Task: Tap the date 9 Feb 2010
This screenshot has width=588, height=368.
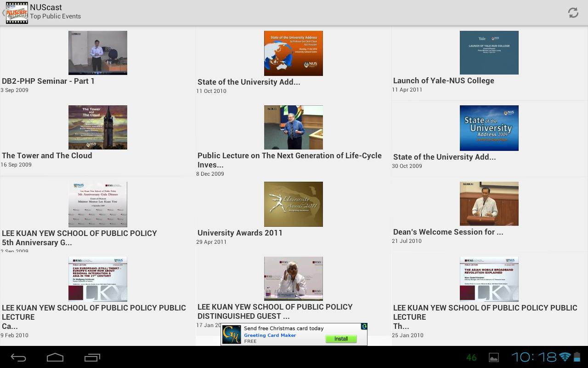Action: (14, 335)
